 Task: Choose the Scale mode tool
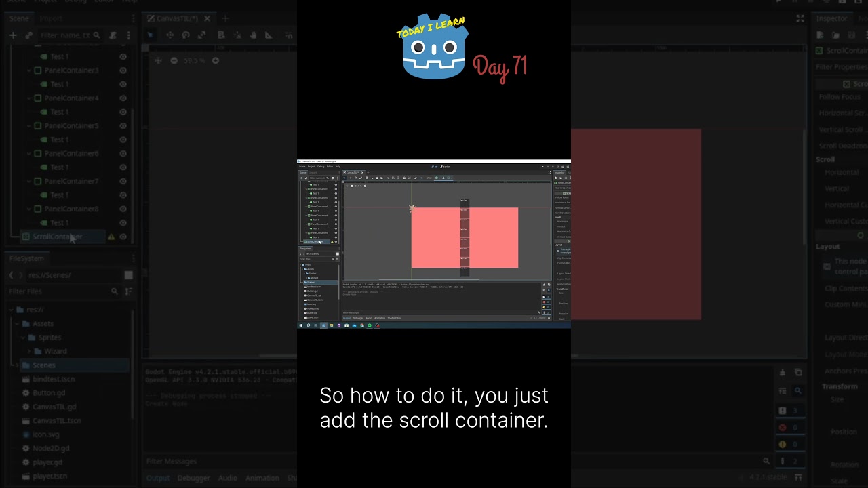click(x=202, y=35)
